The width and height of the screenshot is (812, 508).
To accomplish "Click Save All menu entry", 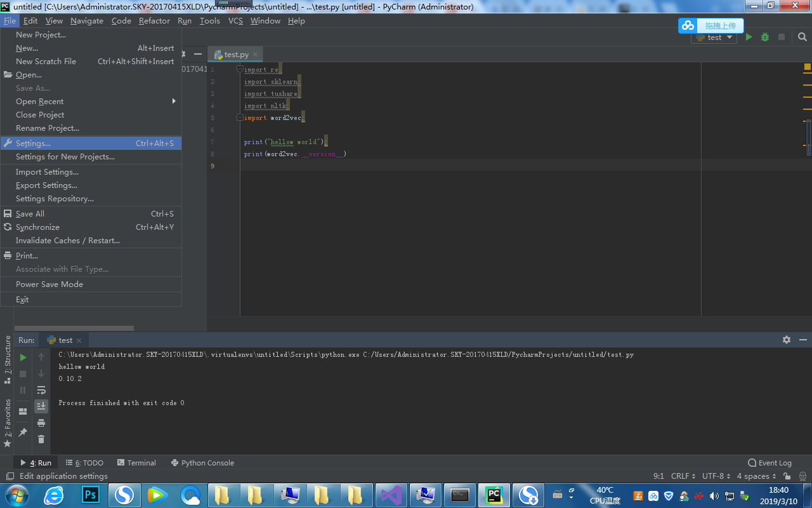I will click(x=91, y=214).
